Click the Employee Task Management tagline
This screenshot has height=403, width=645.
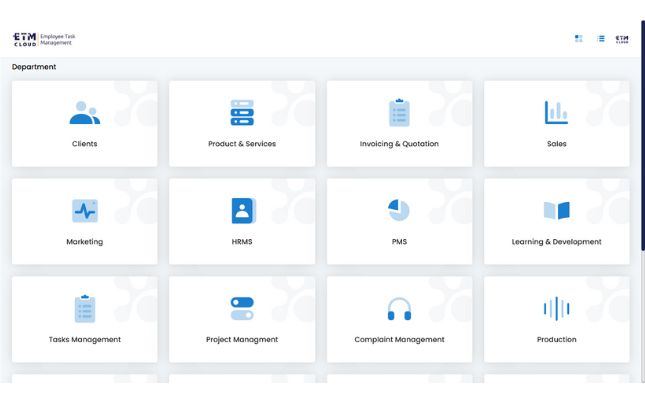pyautogui.click(x=58, y=39)
